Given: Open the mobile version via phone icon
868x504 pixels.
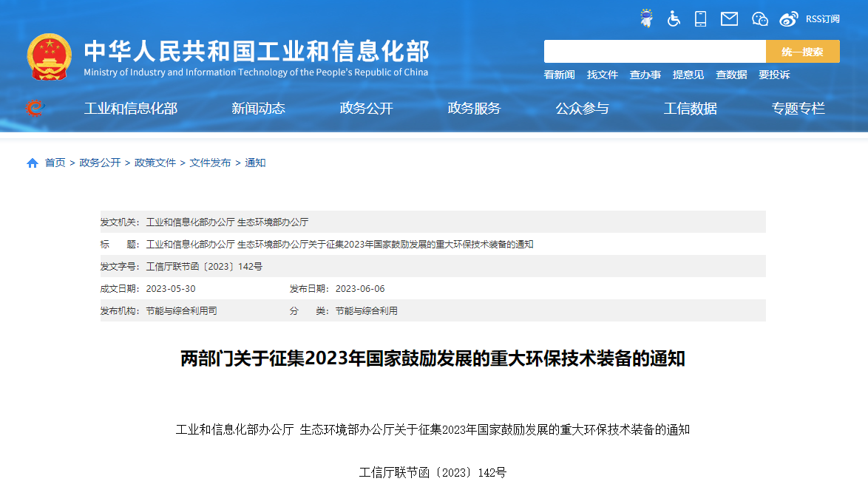Looking at the screenshot, I should (701, 18).
